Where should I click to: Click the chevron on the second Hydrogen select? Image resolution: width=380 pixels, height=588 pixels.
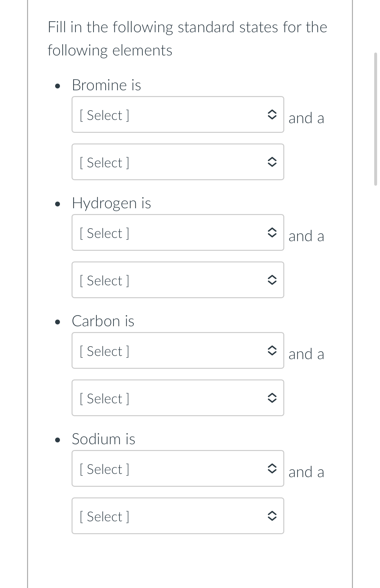tap(272, 280)
